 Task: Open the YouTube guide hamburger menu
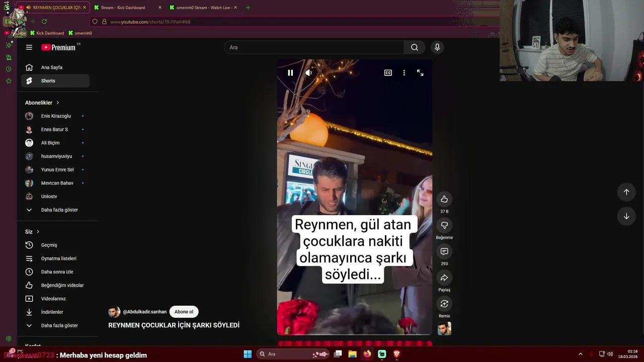click(29, 47)
